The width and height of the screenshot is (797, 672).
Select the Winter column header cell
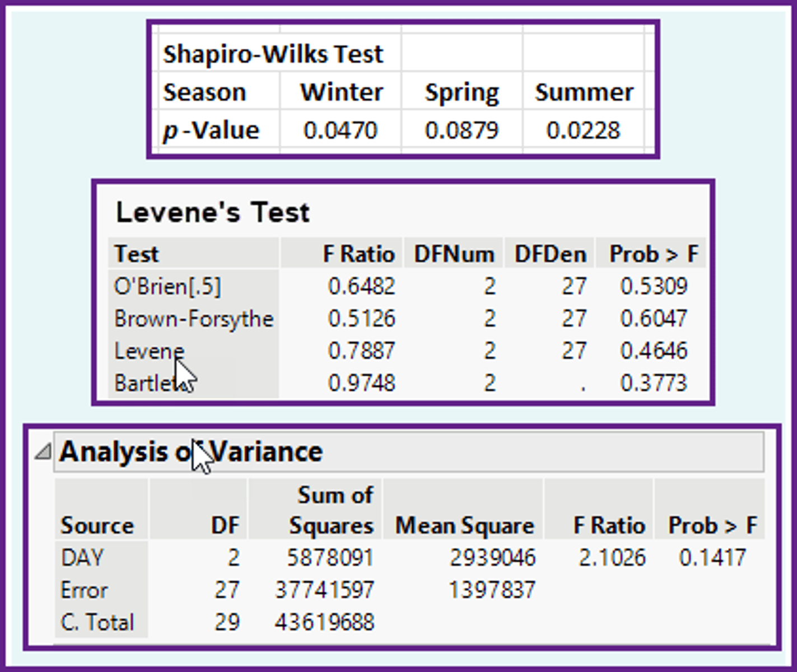point(342,92)
